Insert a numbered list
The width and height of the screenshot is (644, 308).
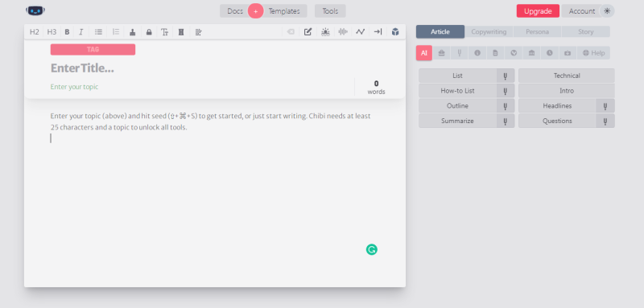click(x=116, y=32)
